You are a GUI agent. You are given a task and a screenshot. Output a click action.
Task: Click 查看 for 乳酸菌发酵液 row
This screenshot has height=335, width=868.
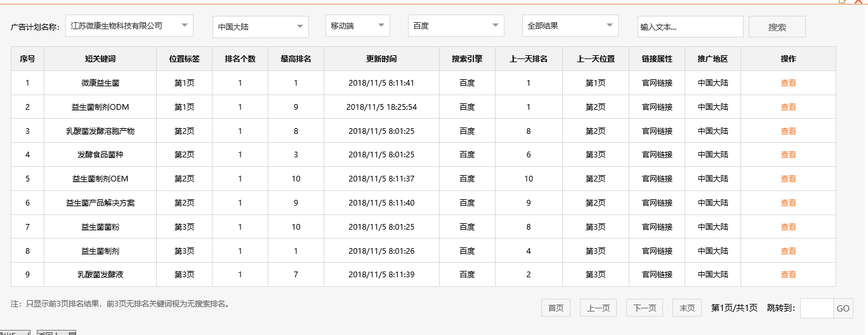788,274
